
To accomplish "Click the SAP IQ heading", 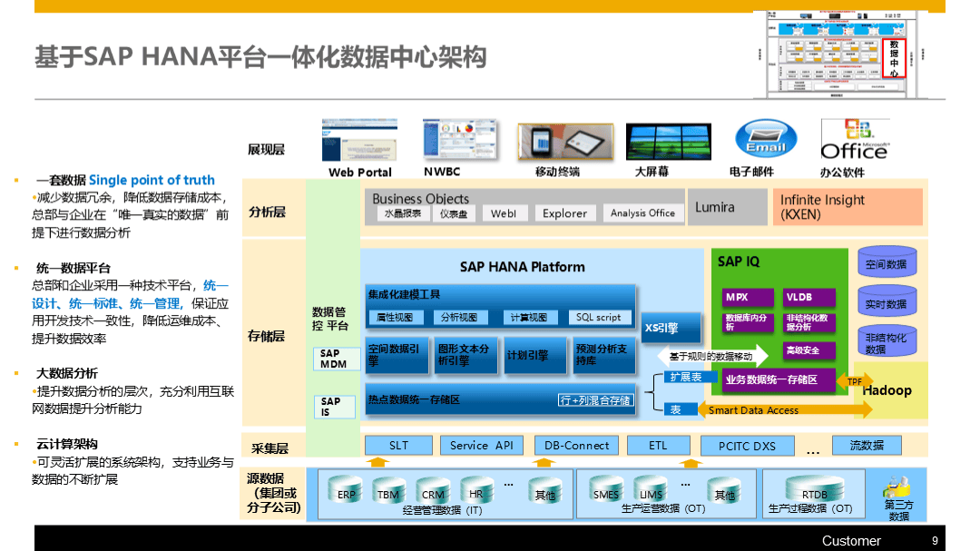I will coord(738,261).
